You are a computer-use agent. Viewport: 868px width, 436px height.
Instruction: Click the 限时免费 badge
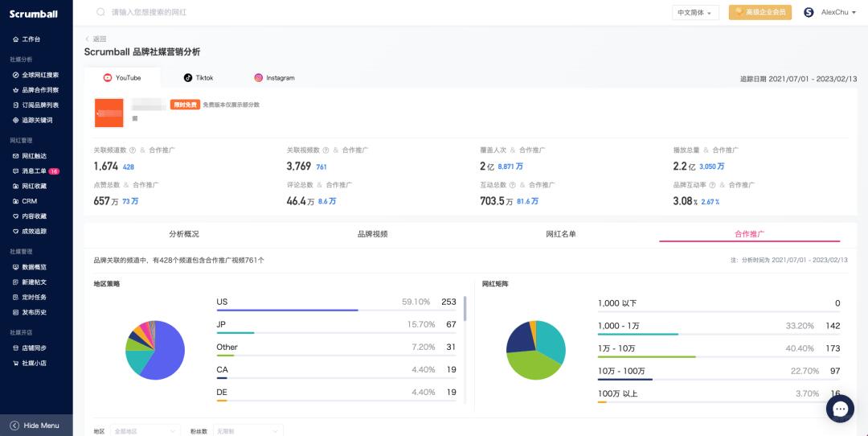click(x=185, y=105)
